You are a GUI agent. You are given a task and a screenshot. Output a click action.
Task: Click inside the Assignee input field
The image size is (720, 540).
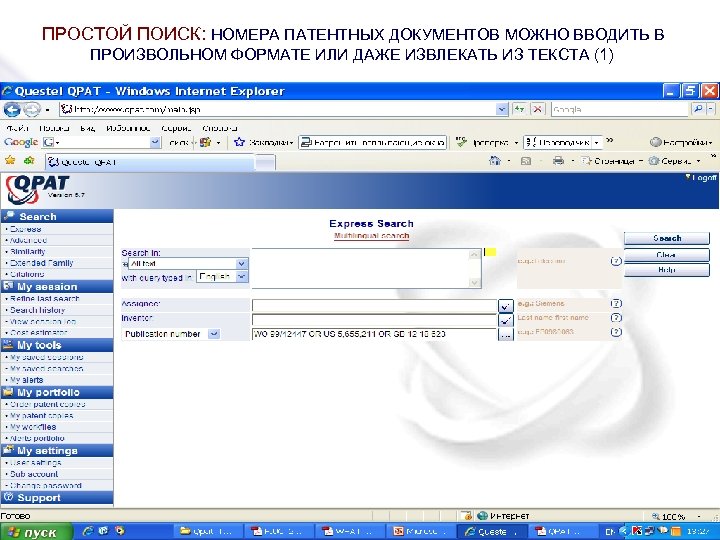pyautogui.click(x=375, y=305)
